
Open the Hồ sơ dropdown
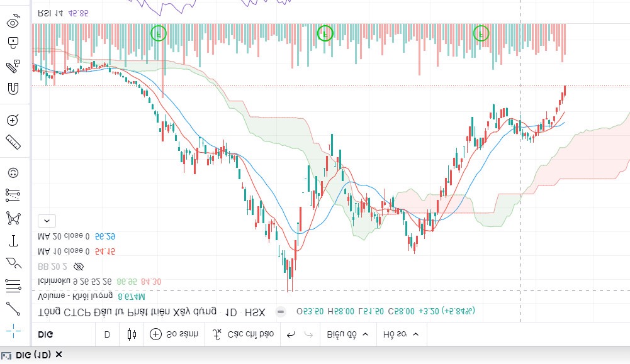coord(401,334)
